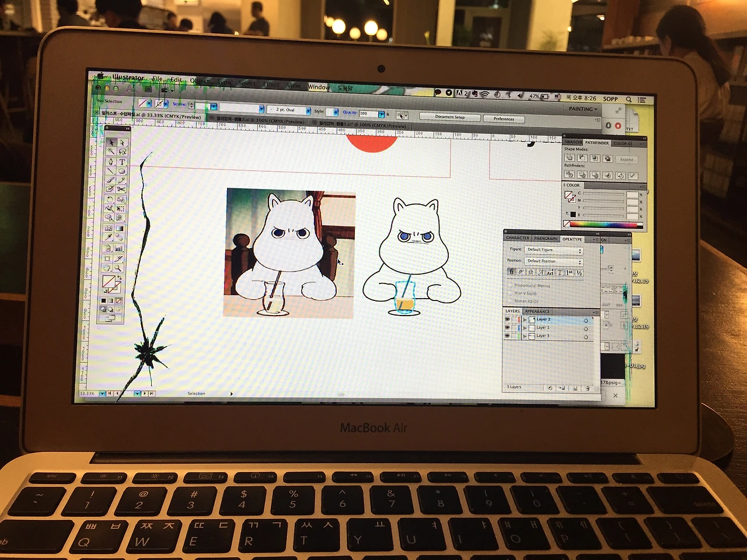Toggle Fractions in OpenType panel

pos(579,273)
